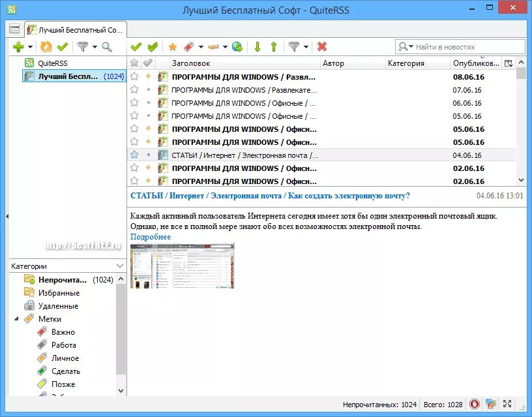Click the magnifier Find feed icon
The width and height of the screenshot is (532, 417).
tap(107, 47)
